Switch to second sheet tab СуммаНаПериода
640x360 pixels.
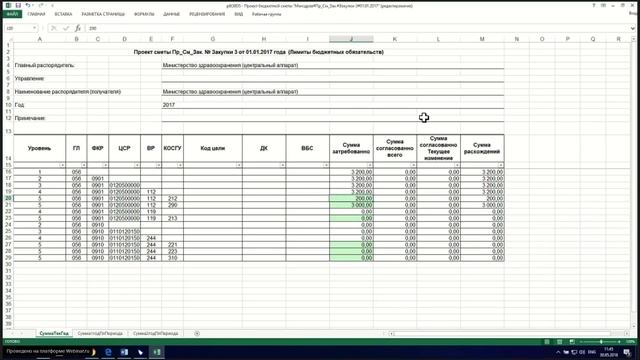100,333
